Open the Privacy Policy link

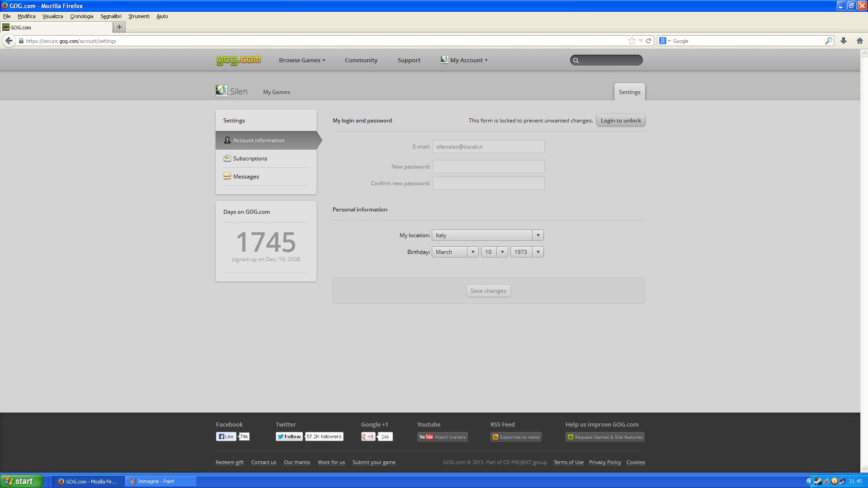[605, 462]
